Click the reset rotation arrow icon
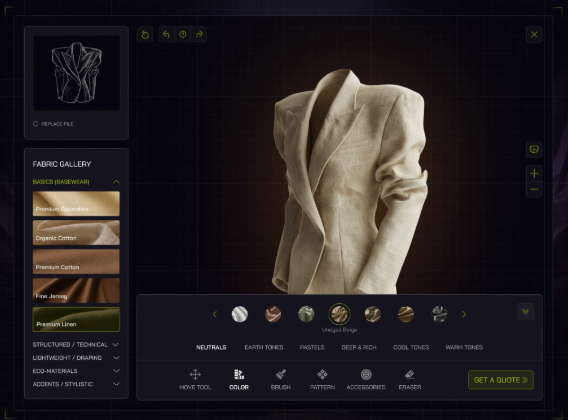Screen dimensions: 568x420 point(145,35)
